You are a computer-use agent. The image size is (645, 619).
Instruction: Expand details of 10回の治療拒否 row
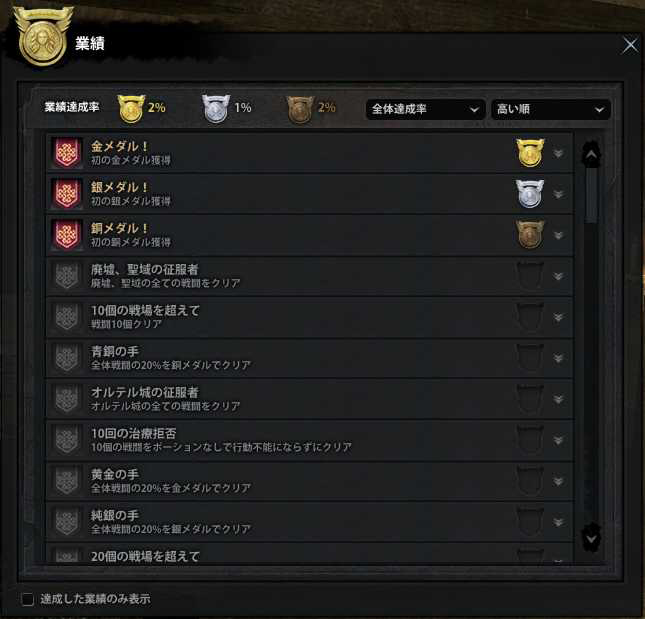click(558, 440)
